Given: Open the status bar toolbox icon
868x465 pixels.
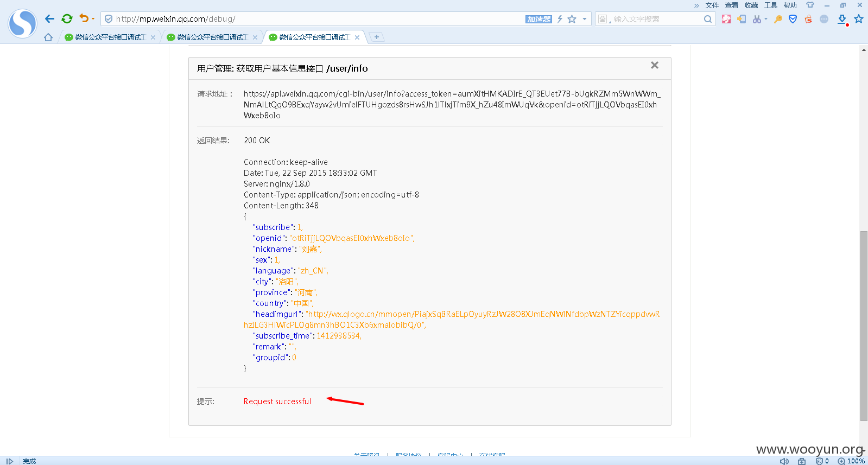Looking at the screenshot, I should pyautogui.click(x=802, y=461).
